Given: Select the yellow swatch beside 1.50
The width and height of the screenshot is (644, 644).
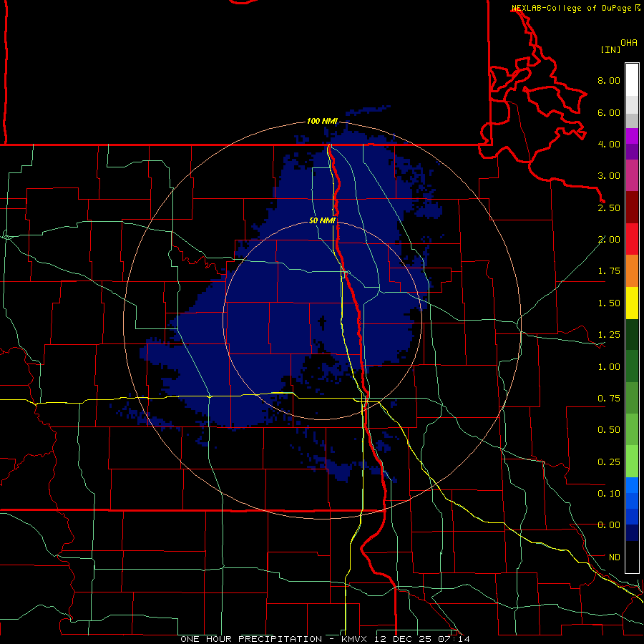Looking at the screenshot, I should (632, 303).
